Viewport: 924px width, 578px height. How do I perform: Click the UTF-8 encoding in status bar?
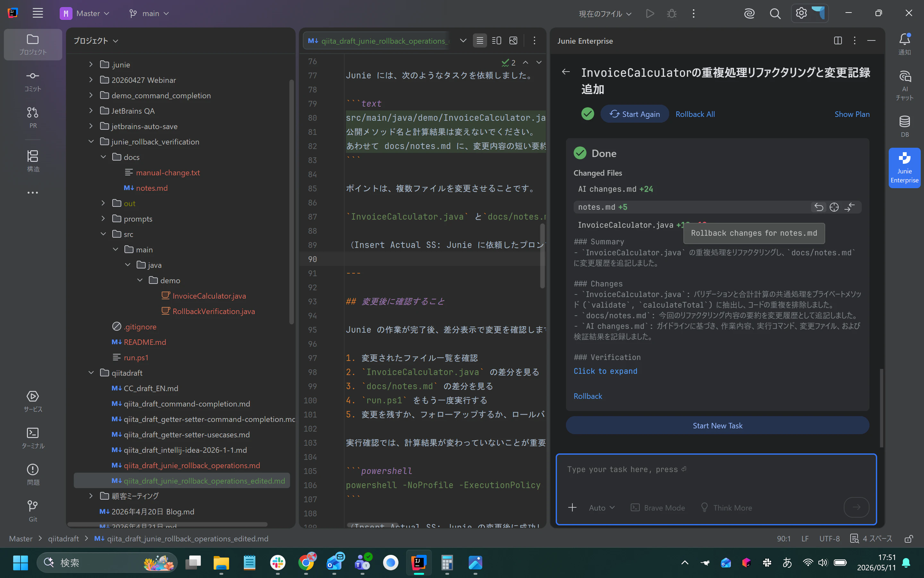(x=829, y=539)
